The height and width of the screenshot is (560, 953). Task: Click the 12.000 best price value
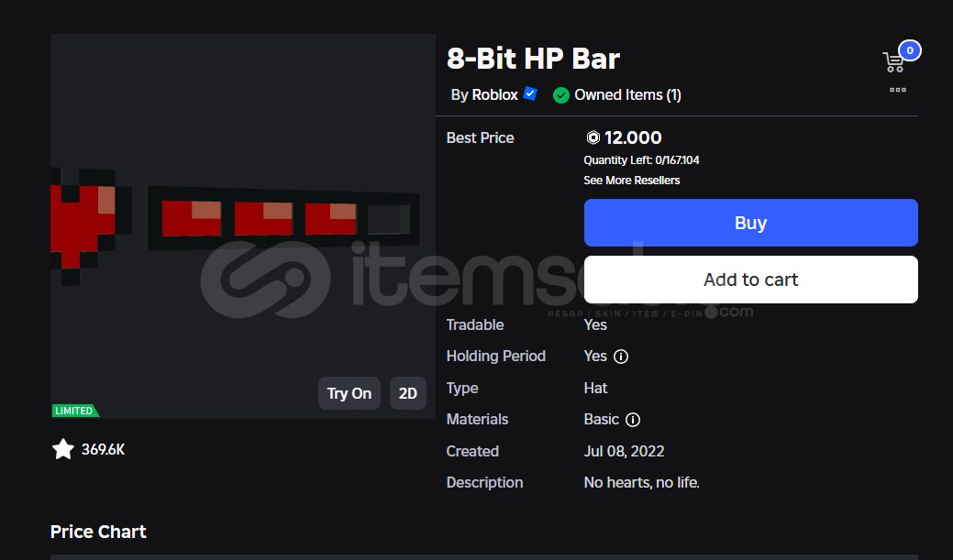pyautogui.click(x=633, y=137)
